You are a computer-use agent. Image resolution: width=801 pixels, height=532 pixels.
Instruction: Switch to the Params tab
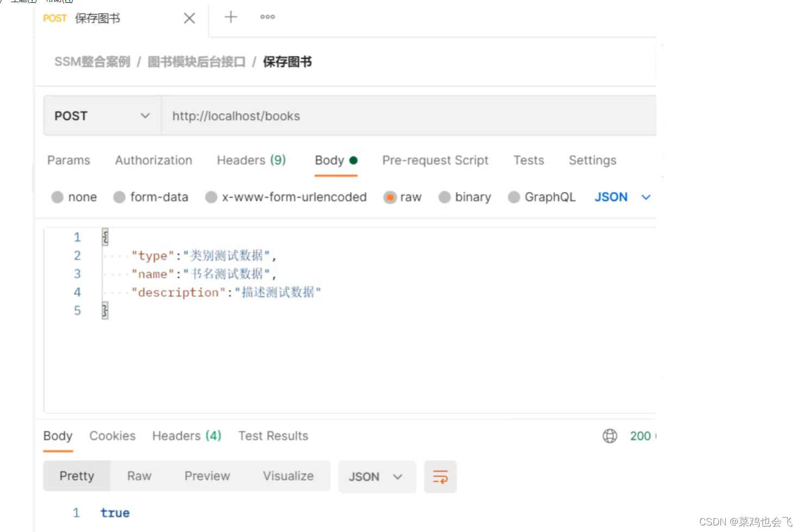click(69, 160)
